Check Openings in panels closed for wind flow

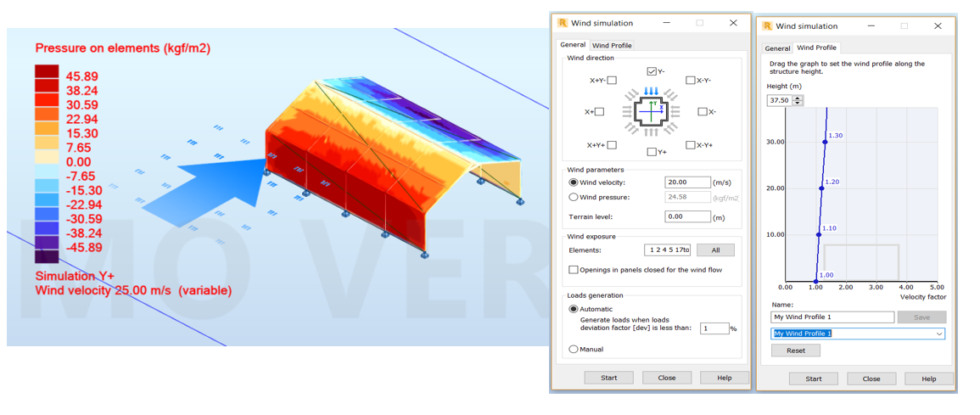574,270
